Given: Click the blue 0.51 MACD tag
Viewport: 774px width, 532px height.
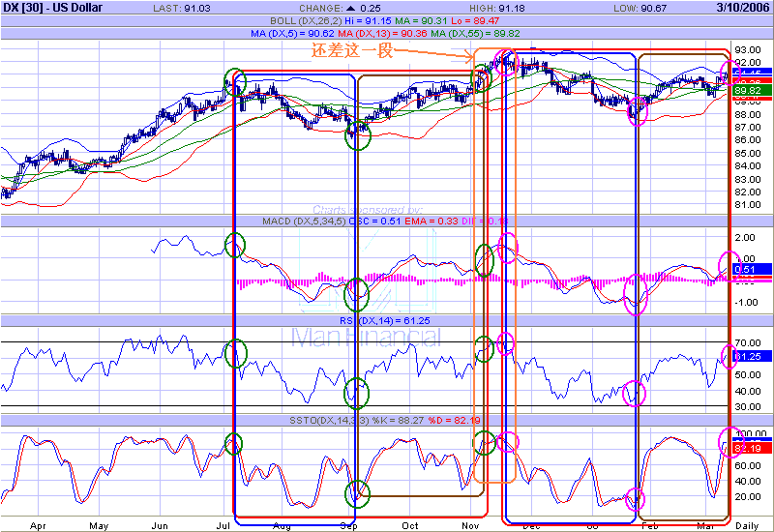Looking at the screenshot, I should [x=752, y=270].
